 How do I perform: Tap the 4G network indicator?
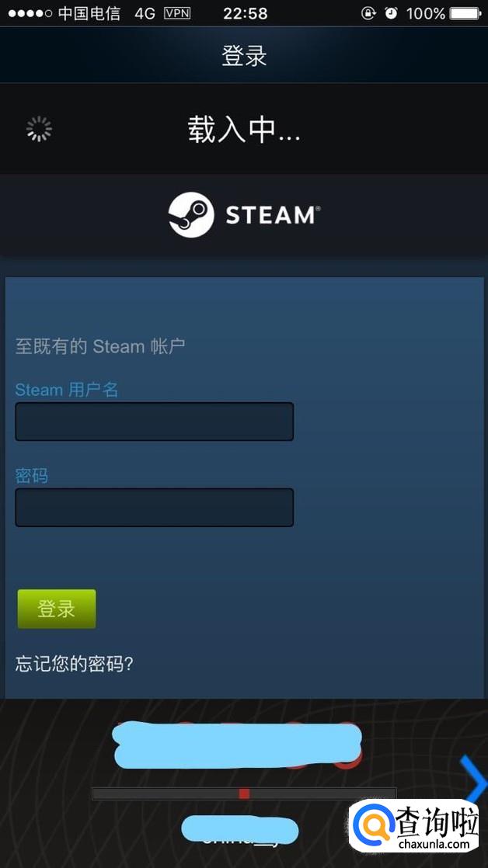(145, 13)
